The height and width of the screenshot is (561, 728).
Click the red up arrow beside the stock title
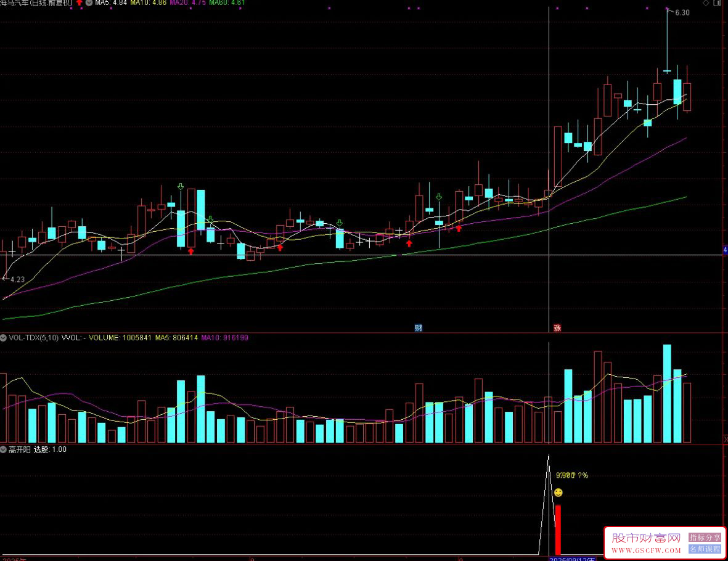80,2
